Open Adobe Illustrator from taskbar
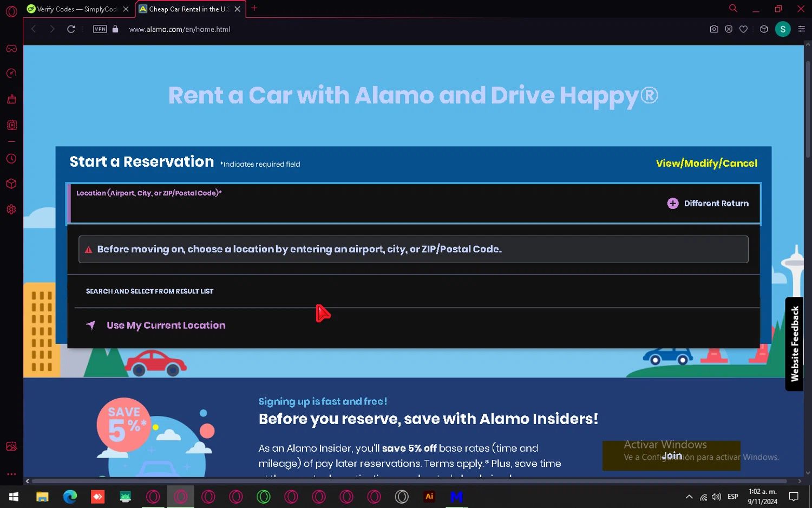 pos(429,497)
